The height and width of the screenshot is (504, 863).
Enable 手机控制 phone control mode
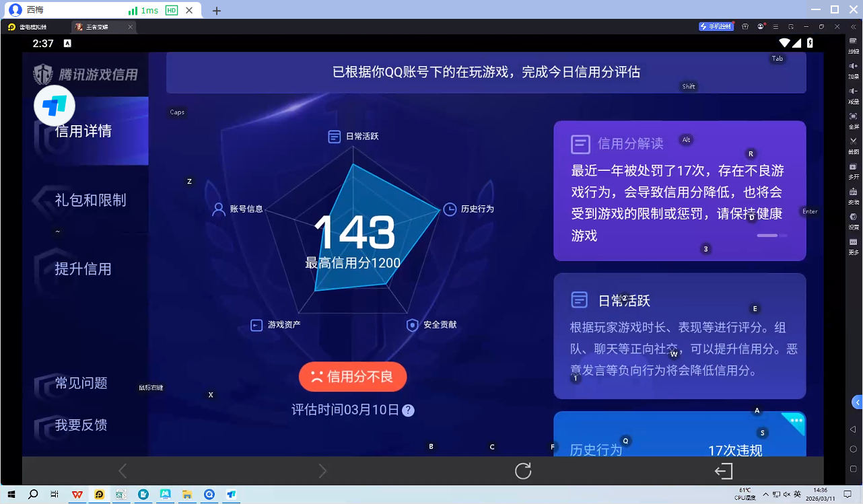pos(716,26)
